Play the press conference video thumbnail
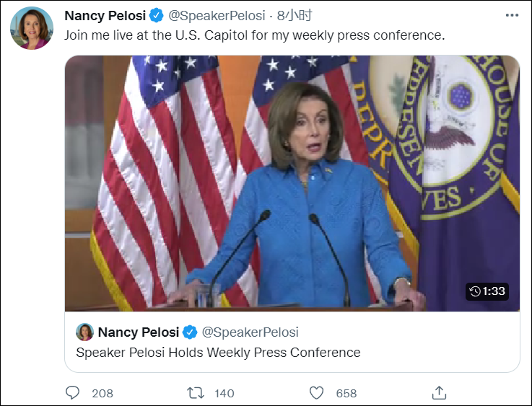The width and height of the screenshot is (532, 406). (292, 183)
